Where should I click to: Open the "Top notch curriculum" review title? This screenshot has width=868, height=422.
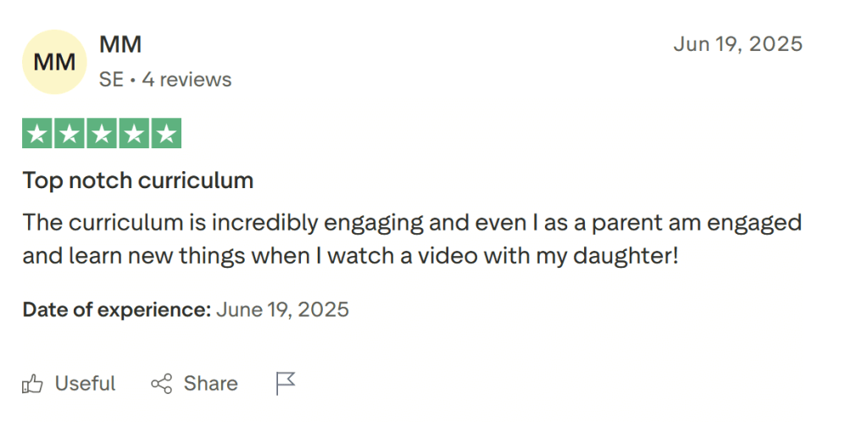(138, 180)
